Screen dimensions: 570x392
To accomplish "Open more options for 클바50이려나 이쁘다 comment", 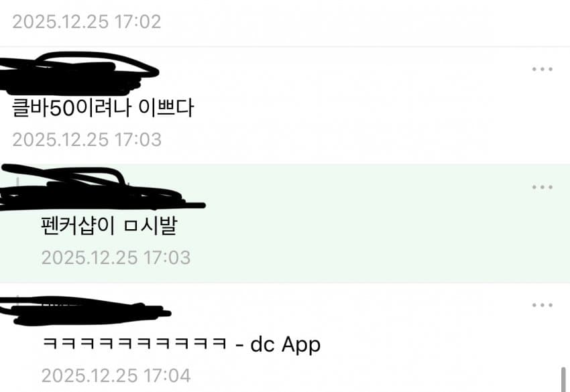I will point(542,69).
